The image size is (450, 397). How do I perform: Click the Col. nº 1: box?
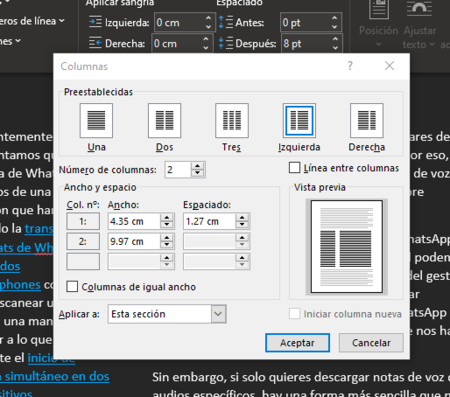pyautogui.click(x=83, y=221)
